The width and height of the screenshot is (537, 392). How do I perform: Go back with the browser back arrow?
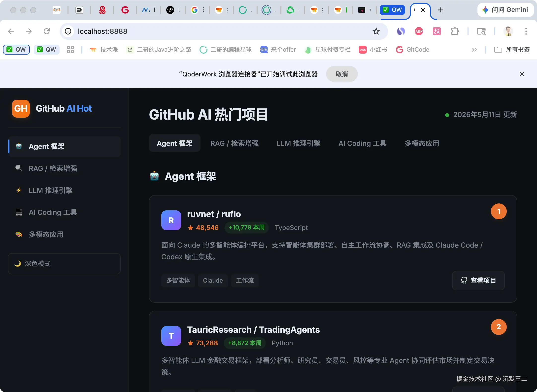[x=11, y=31]
